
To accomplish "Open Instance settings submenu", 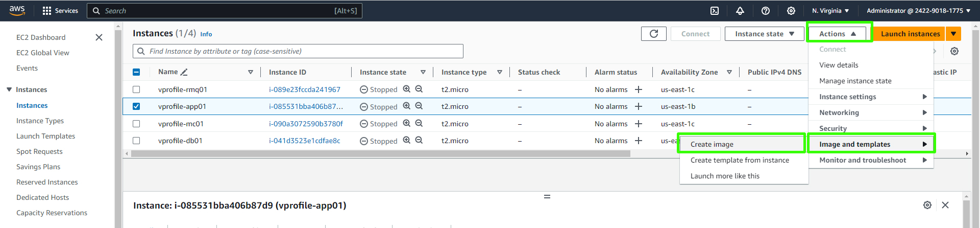I will pos(871,97).
